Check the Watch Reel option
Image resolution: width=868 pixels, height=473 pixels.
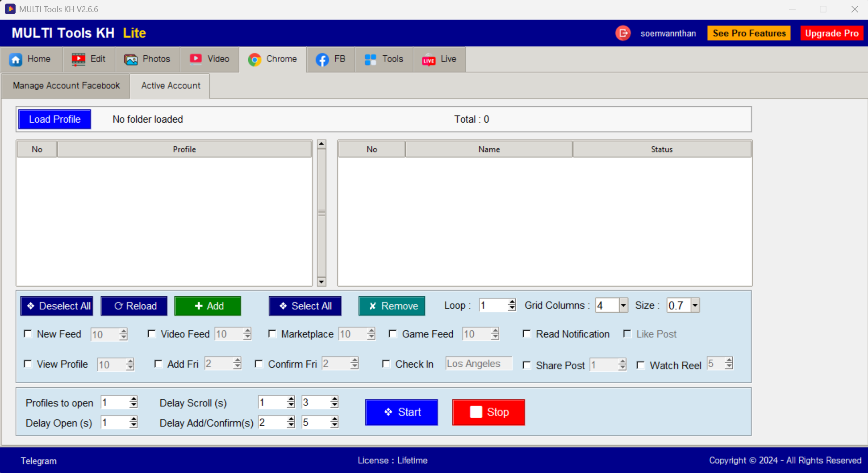[641, 365]
